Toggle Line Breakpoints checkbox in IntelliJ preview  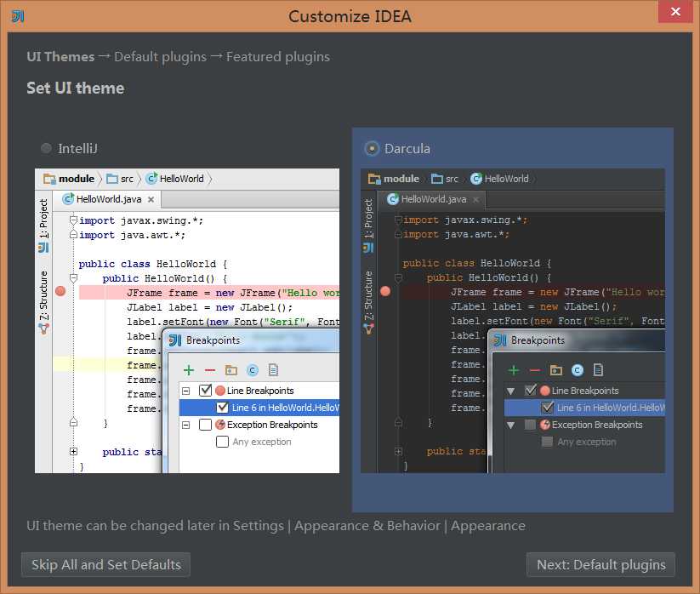[x=205, y=391]
